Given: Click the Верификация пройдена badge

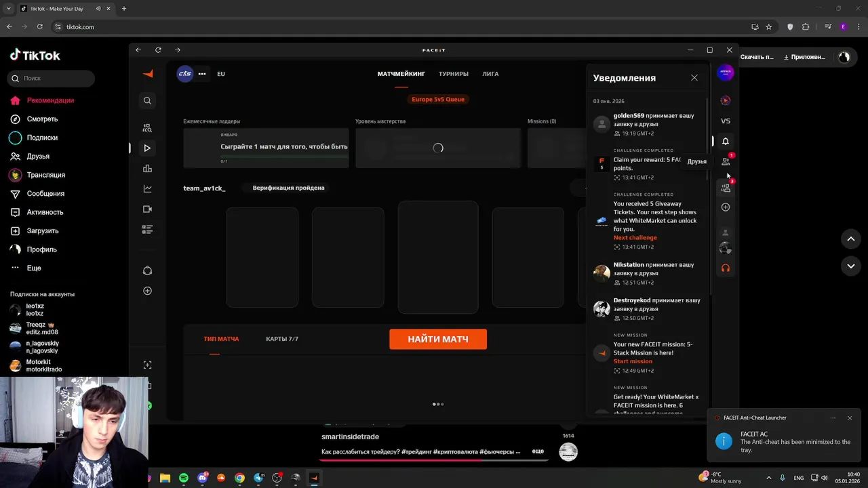Looking at the screenshot, I should [x=288, y=188].
